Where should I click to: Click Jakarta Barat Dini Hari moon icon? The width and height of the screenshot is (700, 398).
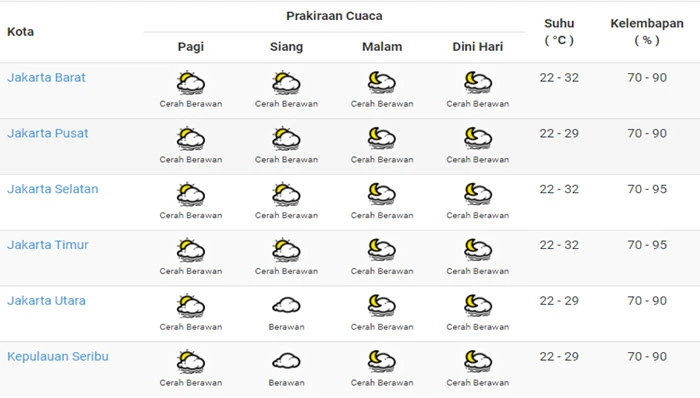pyautogui.click(x=478, y=83)
